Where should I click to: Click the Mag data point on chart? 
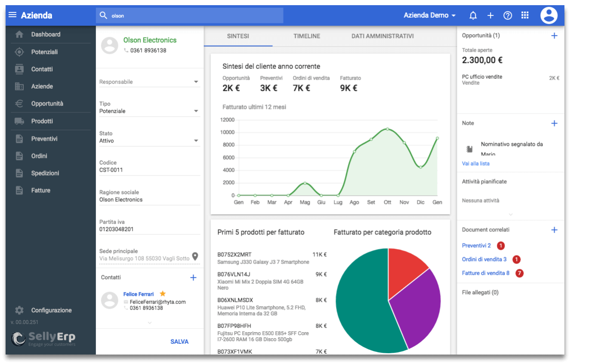(x=305, y=183)
